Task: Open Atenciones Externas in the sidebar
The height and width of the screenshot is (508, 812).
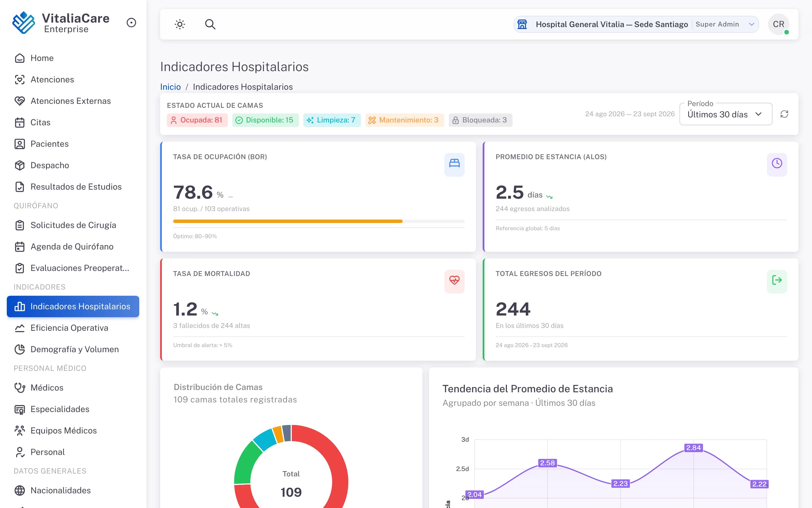Action: 73,101
